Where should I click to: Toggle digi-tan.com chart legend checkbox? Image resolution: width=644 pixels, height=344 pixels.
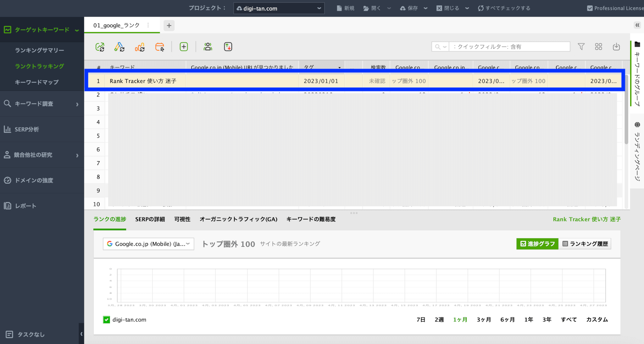107,320
